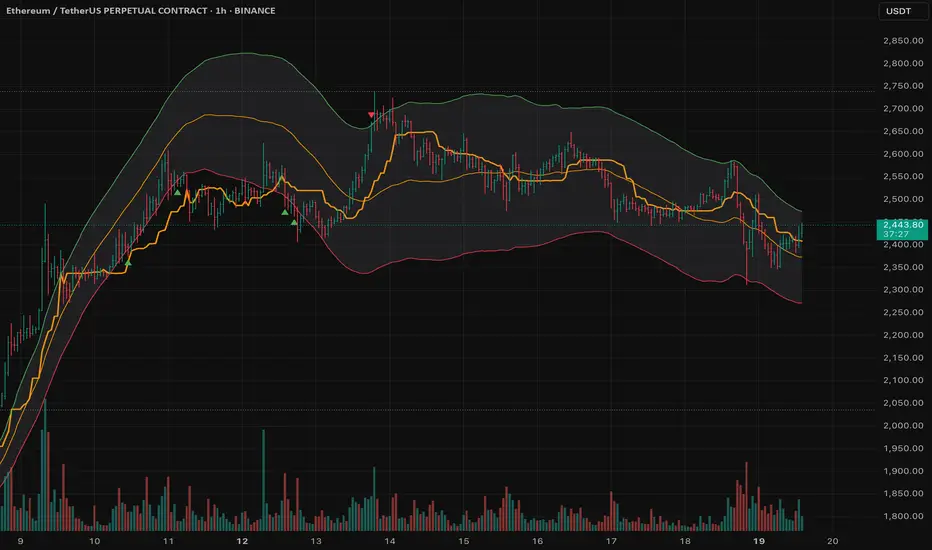Viewport: 932px width, 550px height.
Task: Click the 2,000.00 price axis label
Action: tap(903, 425)
